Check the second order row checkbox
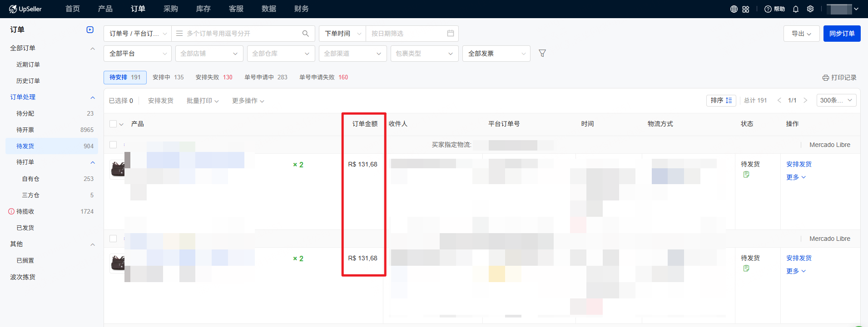 point(113,239)
